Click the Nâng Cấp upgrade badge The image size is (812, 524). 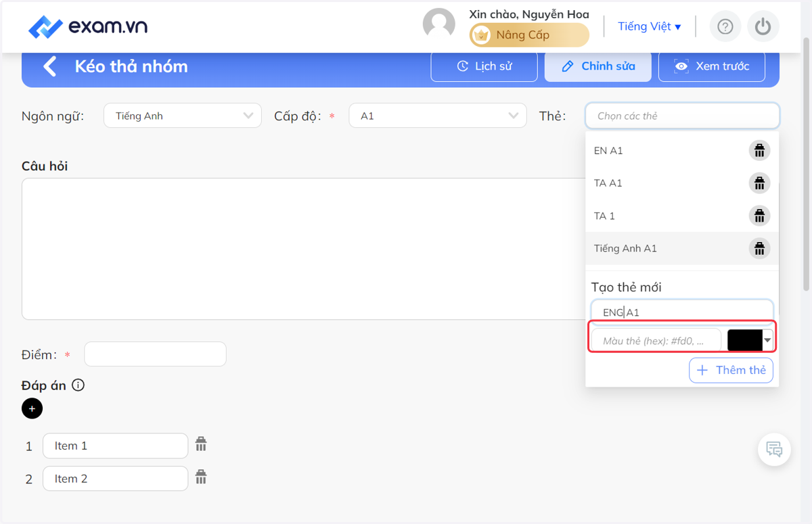(x=530, y=35)
